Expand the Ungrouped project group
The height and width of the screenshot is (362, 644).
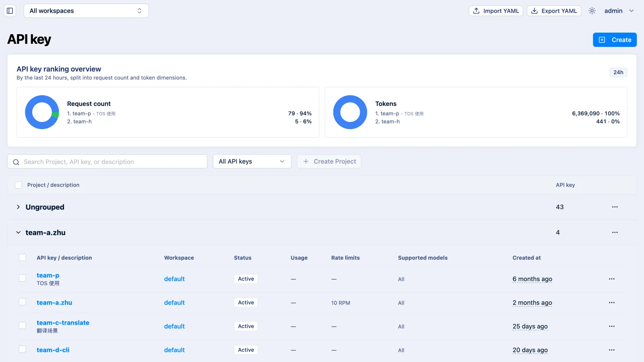click(18, 207)
